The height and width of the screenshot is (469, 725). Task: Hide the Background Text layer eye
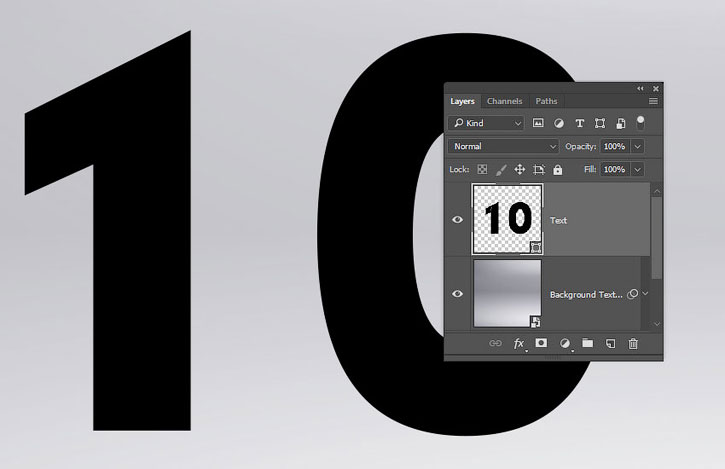coord(457,294)
